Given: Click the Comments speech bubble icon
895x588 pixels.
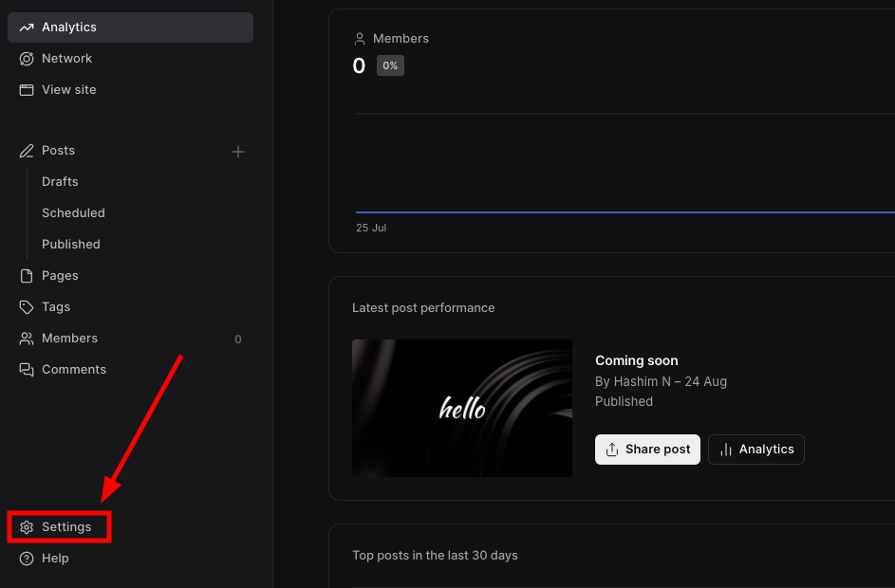Looking at the screenshot, I should 27,370.
